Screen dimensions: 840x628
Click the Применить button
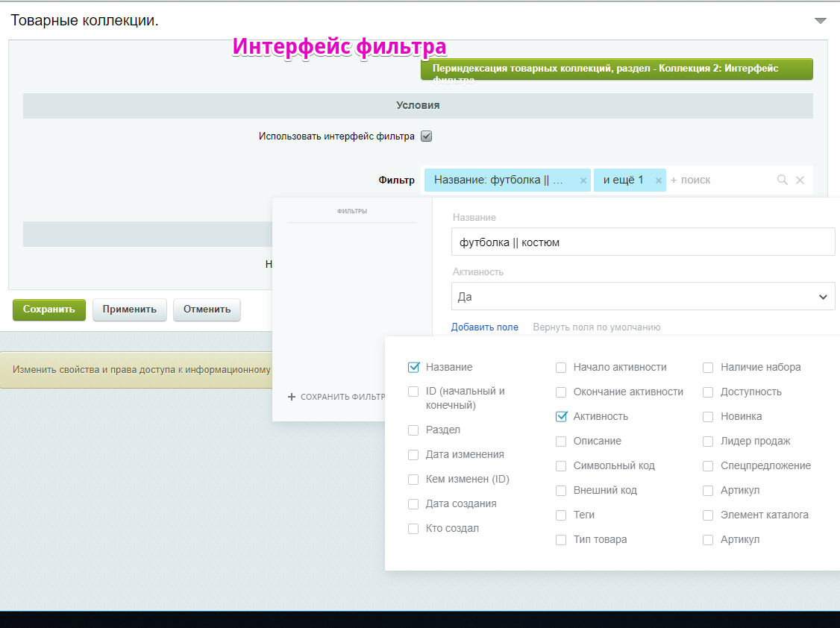click(x=129, y=310)
